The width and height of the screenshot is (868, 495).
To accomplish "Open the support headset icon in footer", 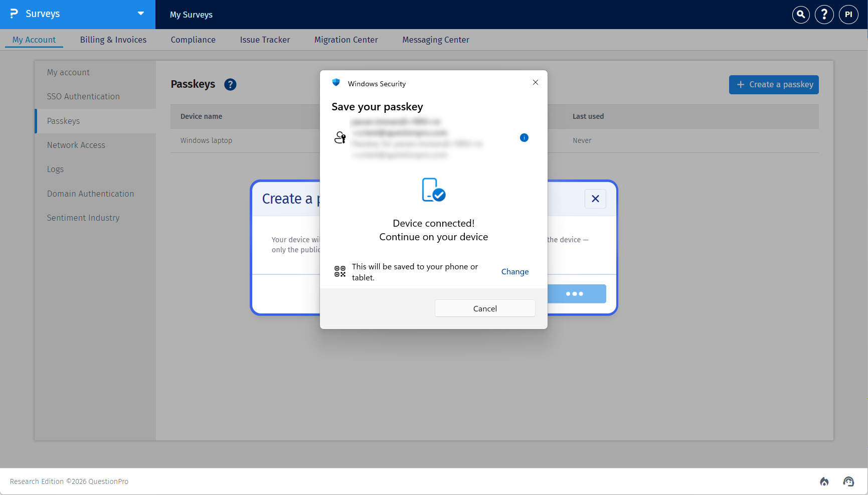I will point(848,481).
